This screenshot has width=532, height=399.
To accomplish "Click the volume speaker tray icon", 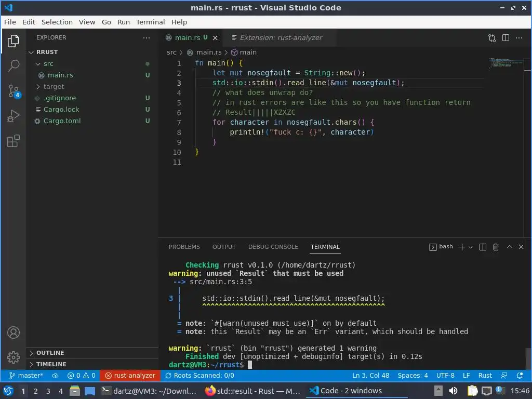I will 453,391.
